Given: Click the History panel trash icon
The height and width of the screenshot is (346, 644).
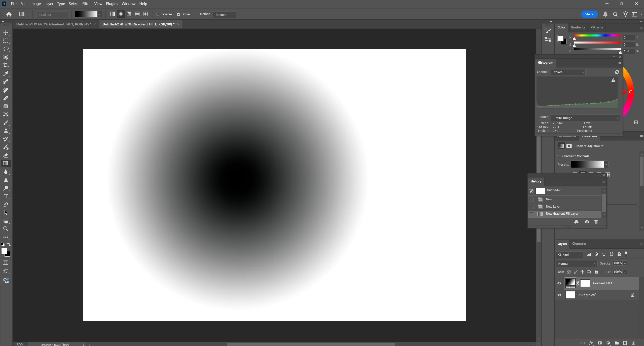Looking at the screenshot, I should click(596, 222).
